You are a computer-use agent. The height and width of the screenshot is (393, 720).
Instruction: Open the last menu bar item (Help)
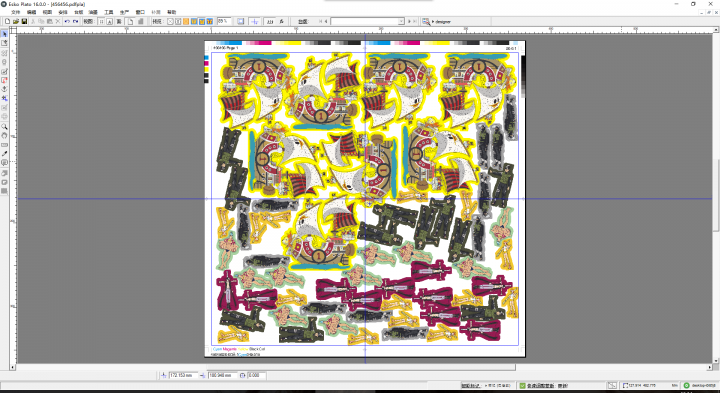pos(171,12)
